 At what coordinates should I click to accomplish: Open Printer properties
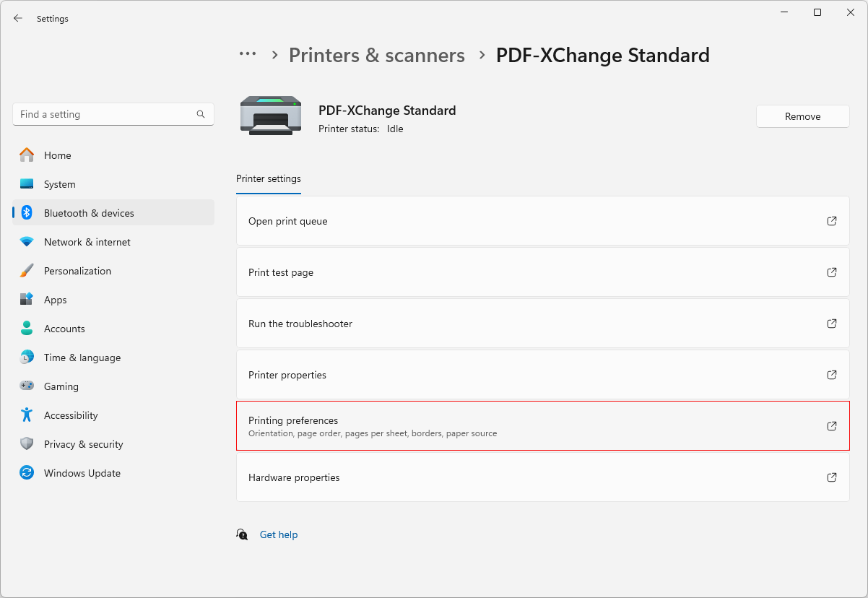[x=543, y=375]
